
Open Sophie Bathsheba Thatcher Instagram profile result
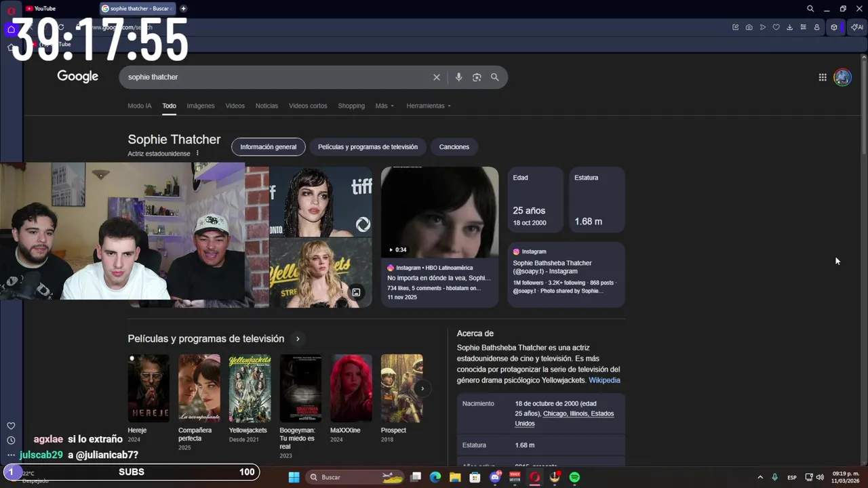pos(566,274)
